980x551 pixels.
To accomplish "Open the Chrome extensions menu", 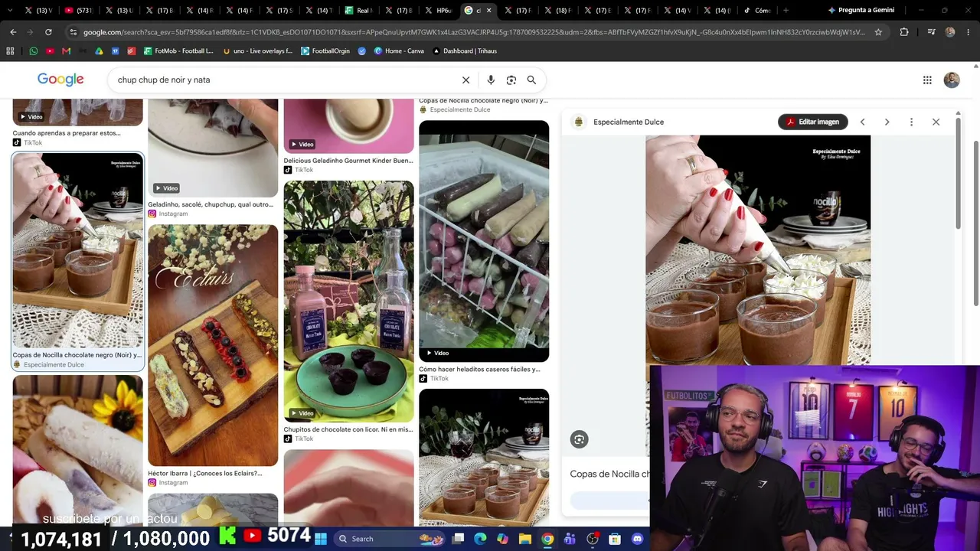I will 904,32.
